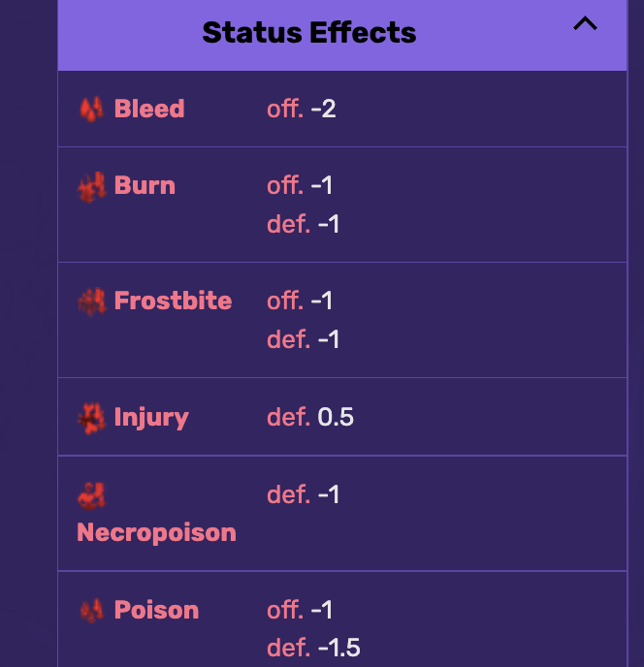Click Necropoison's defense value -1
The height and width of the screenshot is (667, 644).
[x=329, y=494]
